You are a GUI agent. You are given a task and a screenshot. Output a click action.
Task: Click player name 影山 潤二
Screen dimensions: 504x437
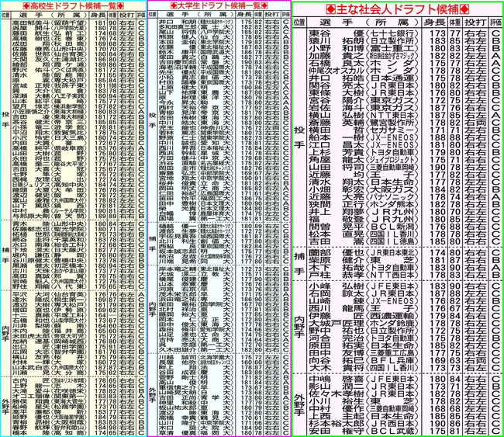337,387
